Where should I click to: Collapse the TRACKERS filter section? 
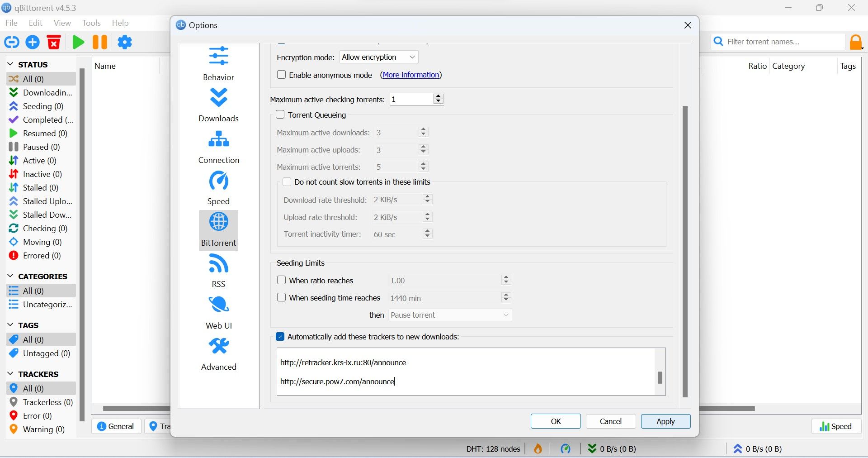click(10, 374)
